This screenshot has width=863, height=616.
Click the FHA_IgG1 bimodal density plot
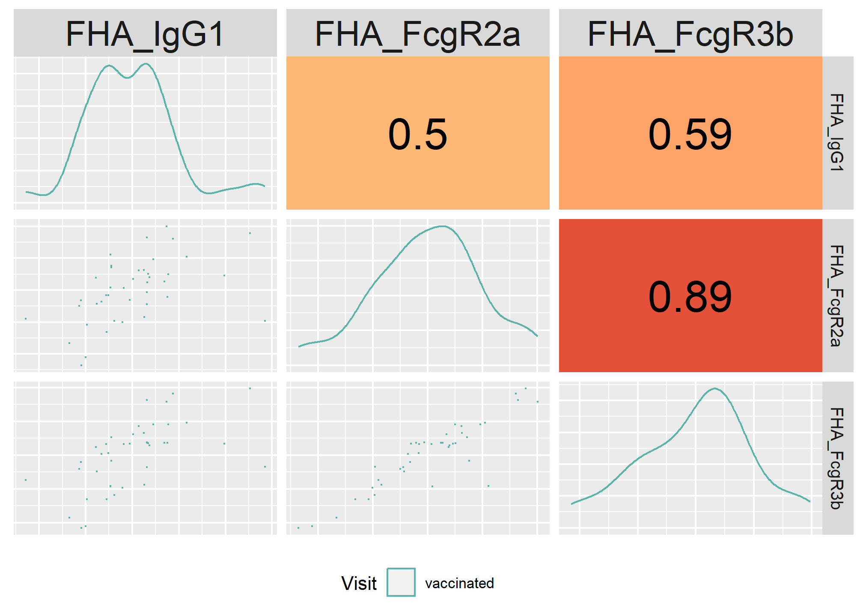click(x=145, y=133)
